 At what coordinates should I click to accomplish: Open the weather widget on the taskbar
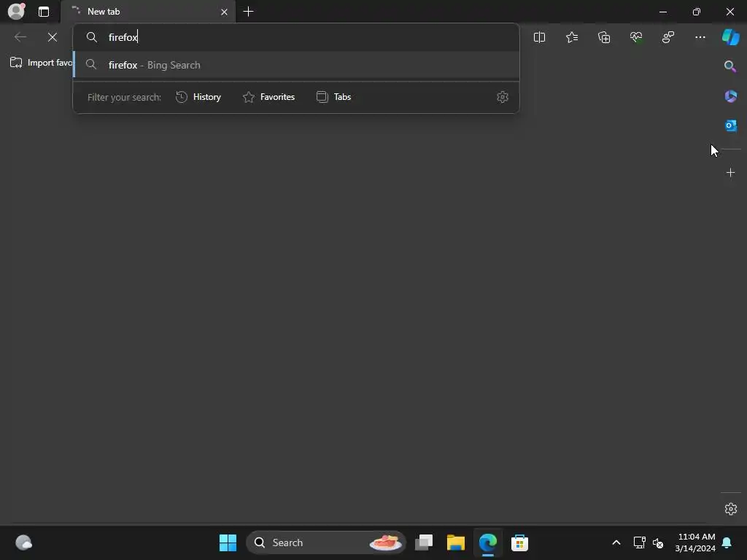(x=23, y=542)
